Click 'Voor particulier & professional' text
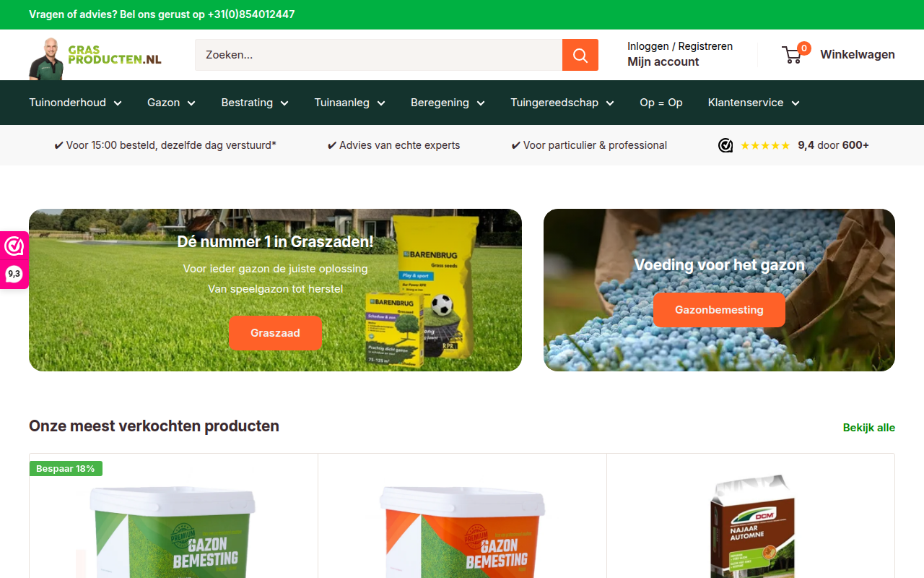 coord(589,145)
